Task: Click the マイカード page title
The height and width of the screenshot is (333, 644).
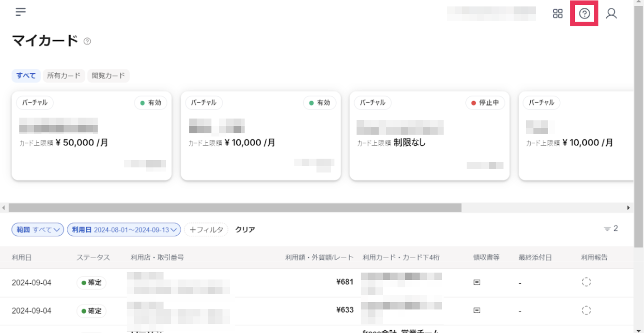Action: [x=45, y=41]
